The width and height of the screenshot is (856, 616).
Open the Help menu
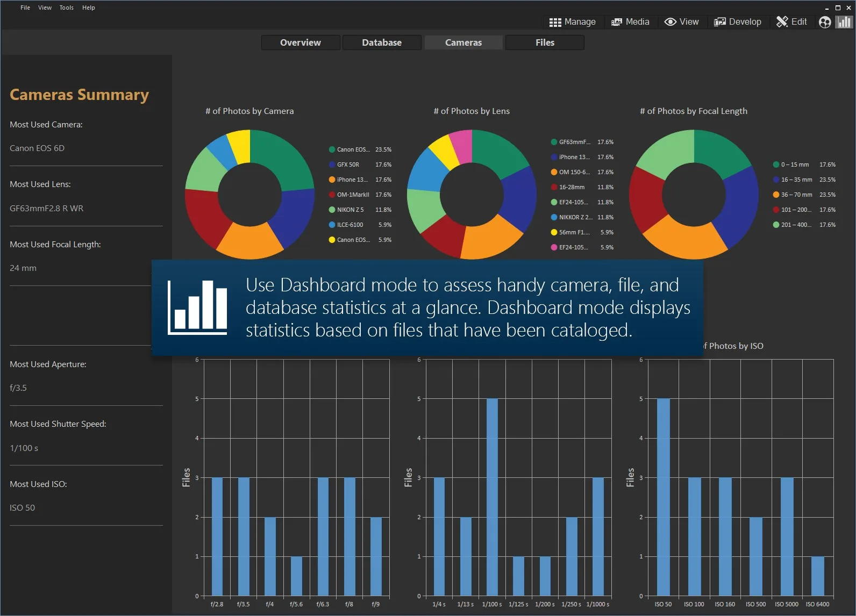(x=89, y=8)
